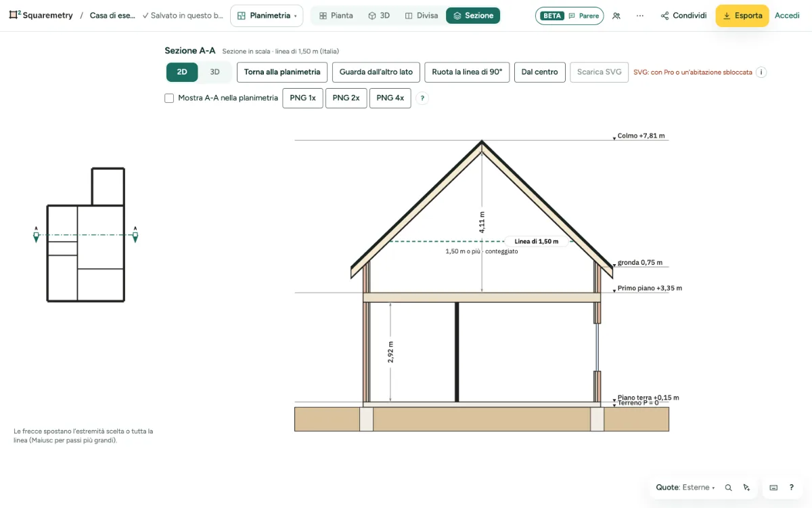
Task: Select the left A section arrow handle
Action: 37,235
